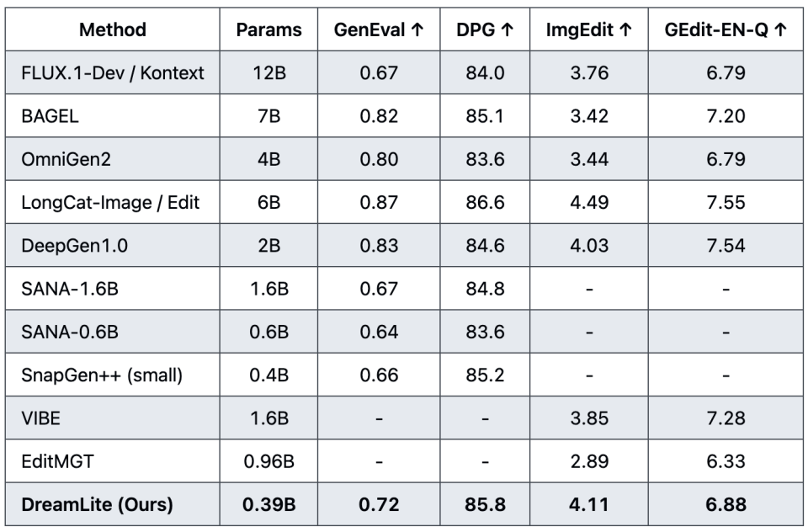
Task: Click the Params column header
Action: tap(268, 29)
